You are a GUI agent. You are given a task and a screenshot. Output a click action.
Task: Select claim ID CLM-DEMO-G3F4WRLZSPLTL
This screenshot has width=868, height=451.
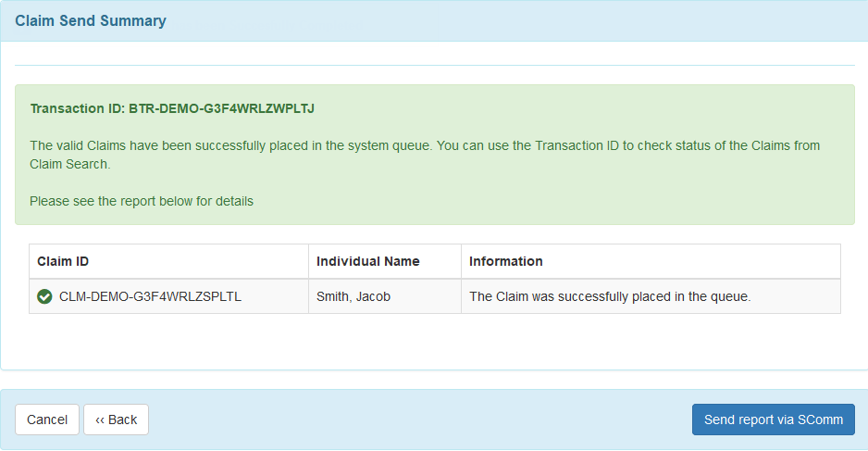[150, 297]
